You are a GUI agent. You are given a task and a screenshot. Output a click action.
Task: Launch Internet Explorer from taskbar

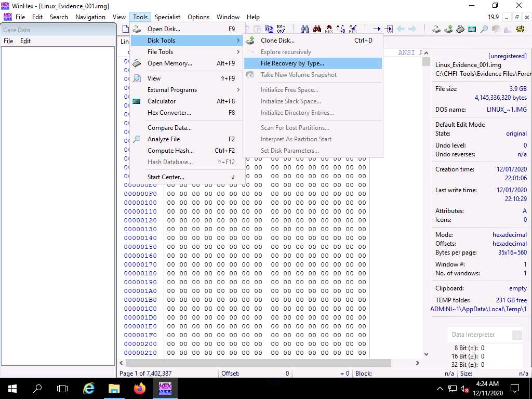click(88, 389)
